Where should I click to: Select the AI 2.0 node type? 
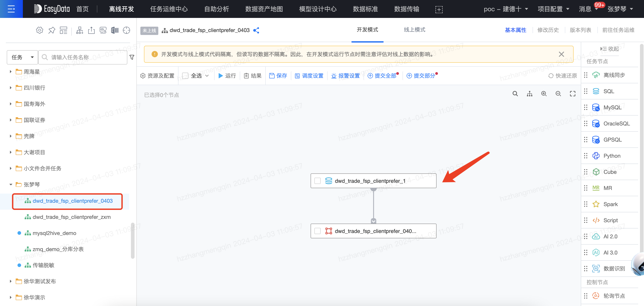pos(610,236)
